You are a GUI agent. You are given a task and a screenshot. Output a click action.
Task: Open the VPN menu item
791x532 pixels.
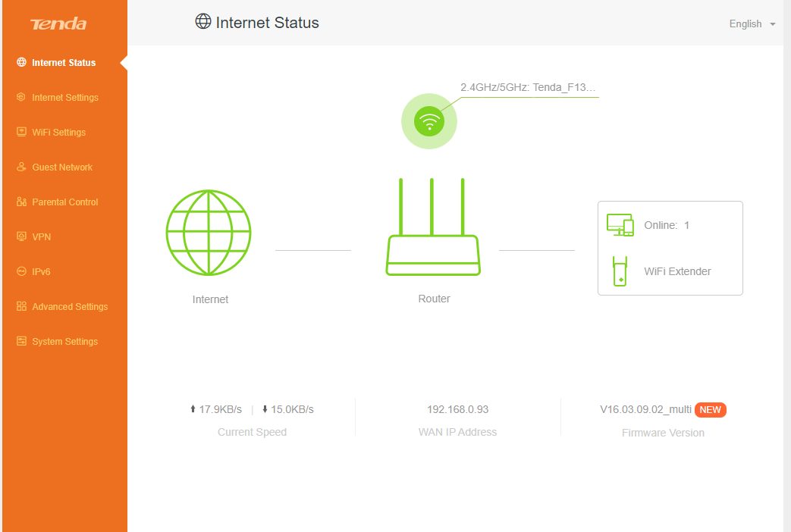(x=42, y=236)
